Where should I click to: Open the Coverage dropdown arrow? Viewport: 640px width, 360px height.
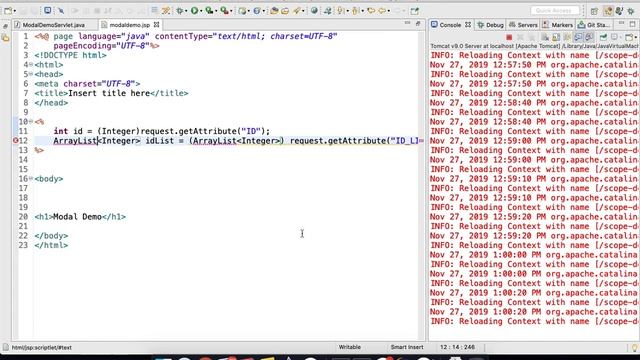216,11
